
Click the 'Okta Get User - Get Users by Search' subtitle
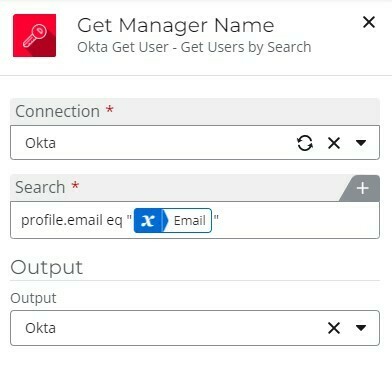tap(194, 47)
